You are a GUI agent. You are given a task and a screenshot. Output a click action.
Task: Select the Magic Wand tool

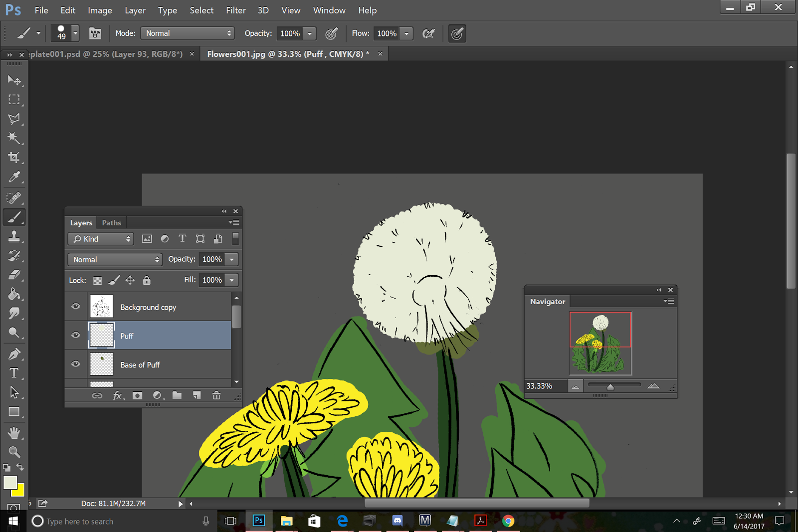[x=14, y=138]
